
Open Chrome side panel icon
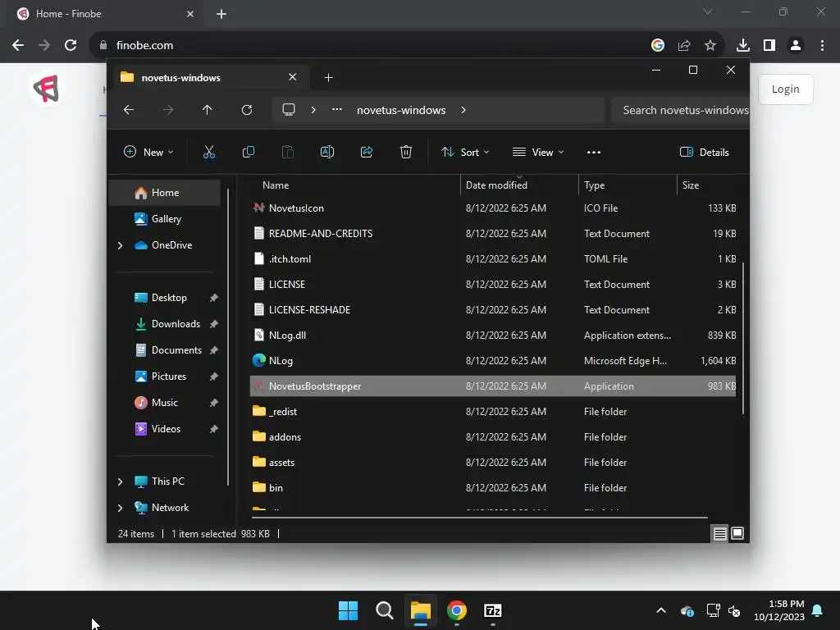pos(769,46)
